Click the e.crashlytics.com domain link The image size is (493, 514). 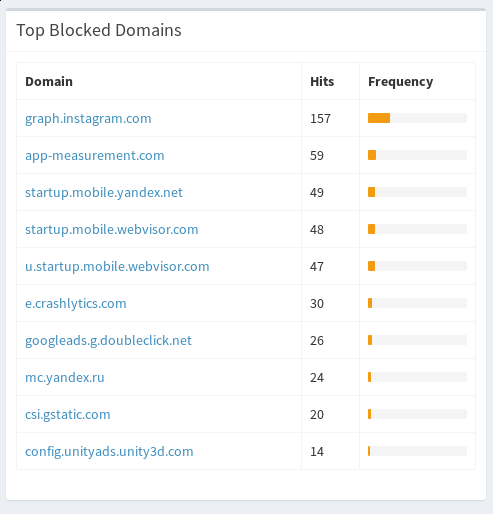76,303
